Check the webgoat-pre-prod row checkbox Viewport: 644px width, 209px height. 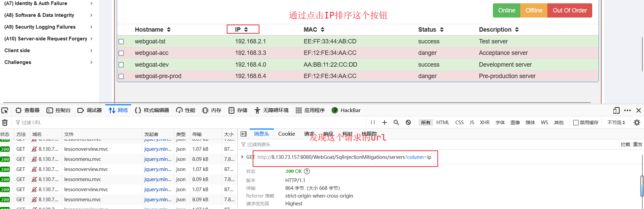tap(121, 76)
